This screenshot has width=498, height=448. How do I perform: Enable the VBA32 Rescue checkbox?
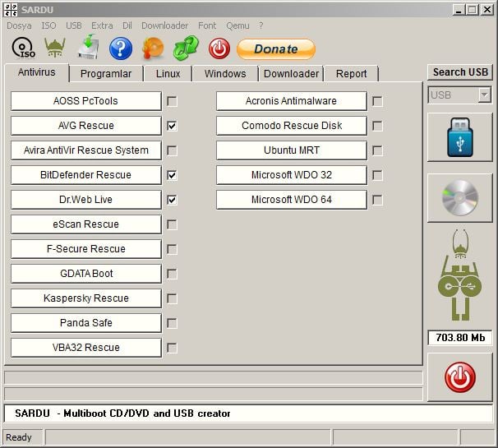click(x=172, y=348)
